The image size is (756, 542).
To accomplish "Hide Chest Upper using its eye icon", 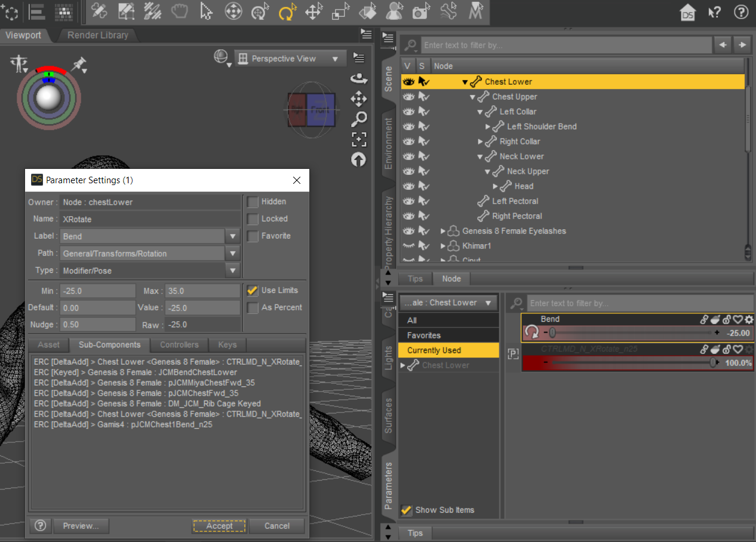I will [408, 97].
